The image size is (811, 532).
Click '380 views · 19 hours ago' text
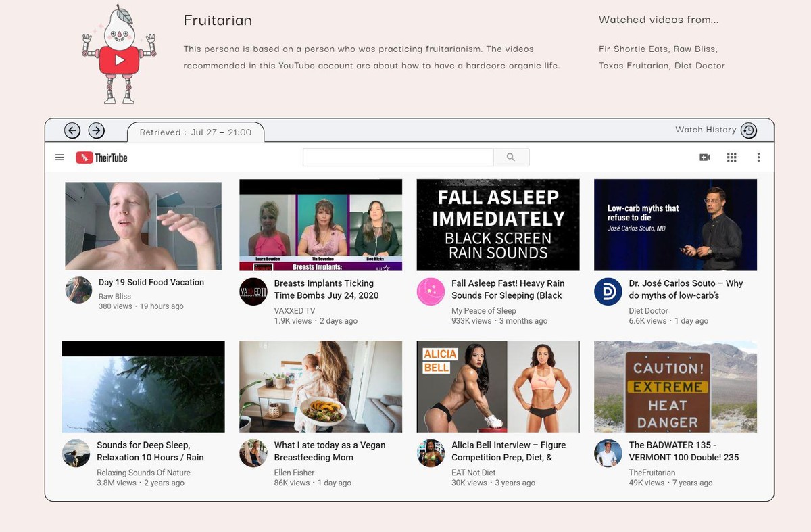pyautogui.click(x=141, y=306)
